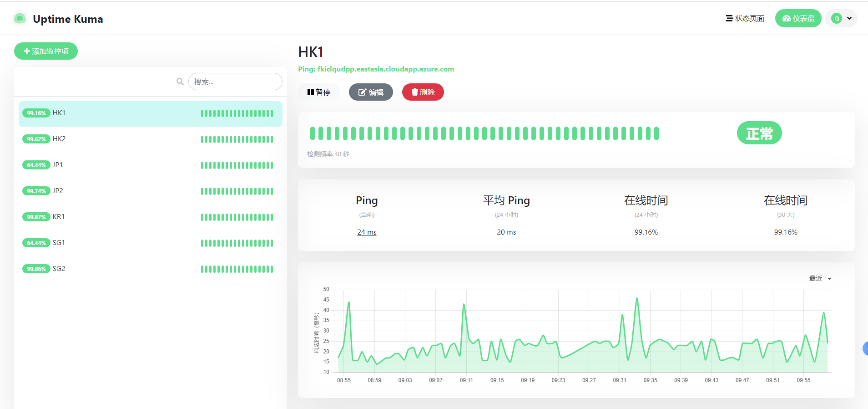
Task: Expand the 最近 chart range dropdown
Action: click(820, 278)
